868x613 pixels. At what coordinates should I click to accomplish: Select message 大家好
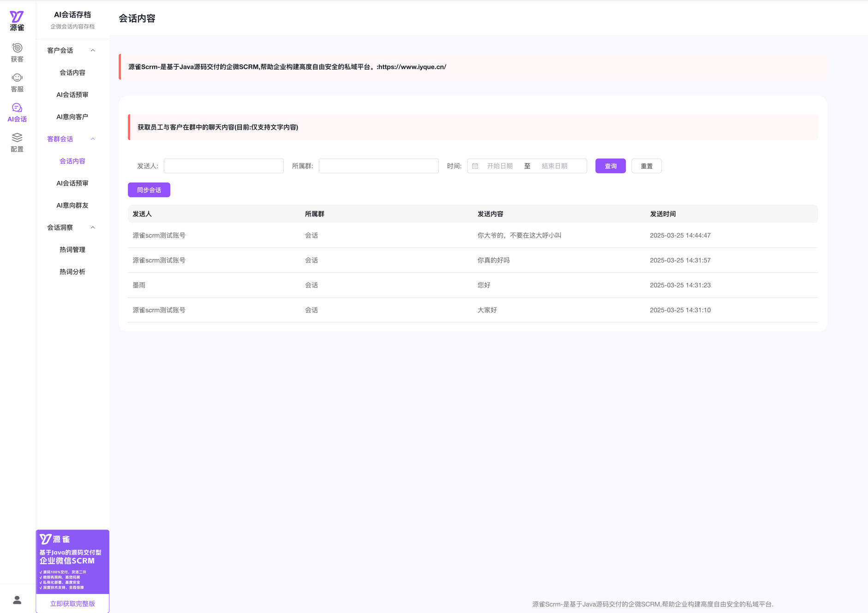[487, 310]
